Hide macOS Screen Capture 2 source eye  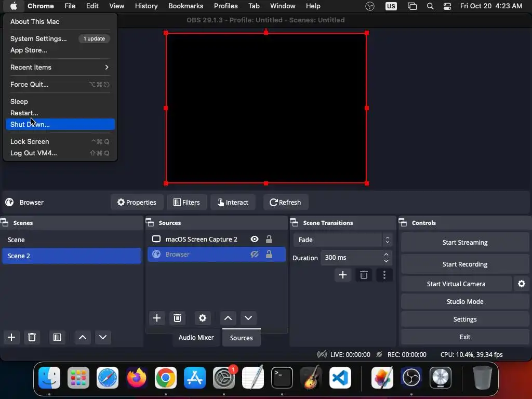(255, 239)
